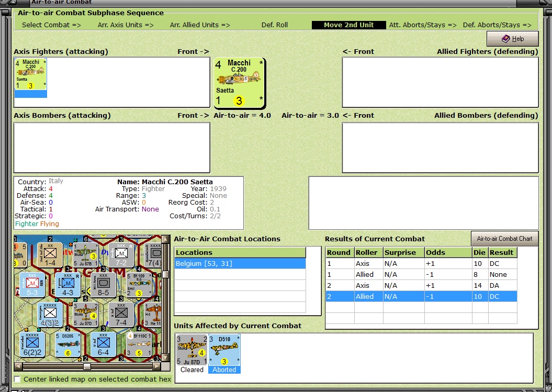Click the 'Round' column header in results table
Viewport: 552px width, 392px height.
coord(340,253)
